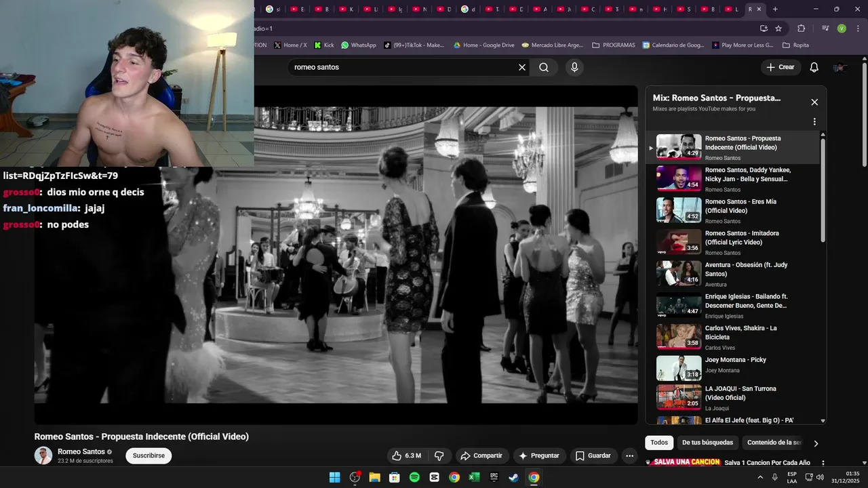Expand the PROGRAMAS bookmarks folder

614,45
